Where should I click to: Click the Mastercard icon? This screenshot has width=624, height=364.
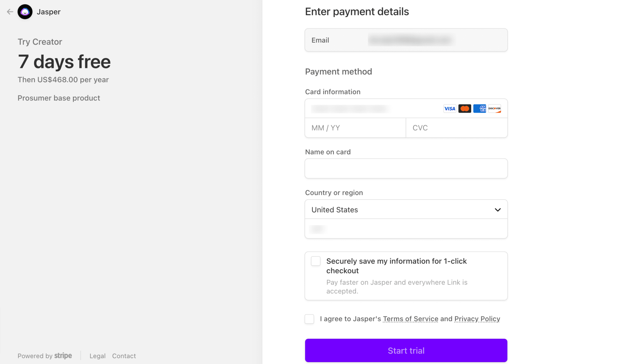(x=465, y=109)
